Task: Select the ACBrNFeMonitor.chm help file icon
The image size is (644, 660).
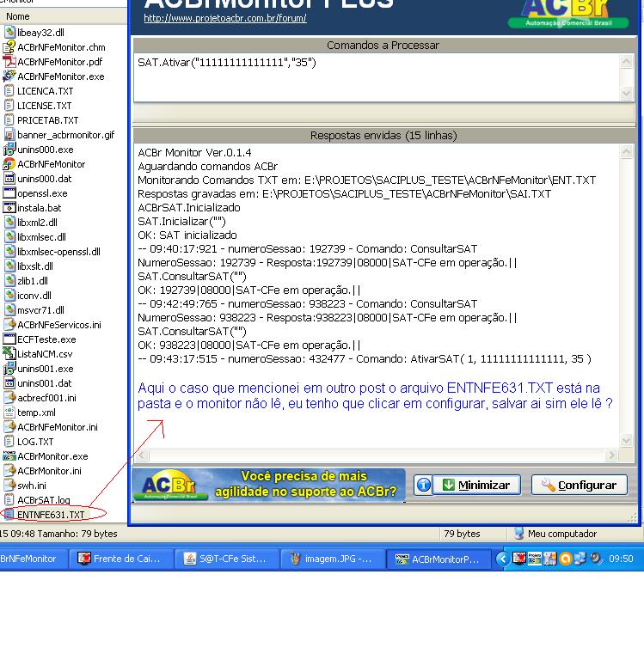Action: click(9, 47)
